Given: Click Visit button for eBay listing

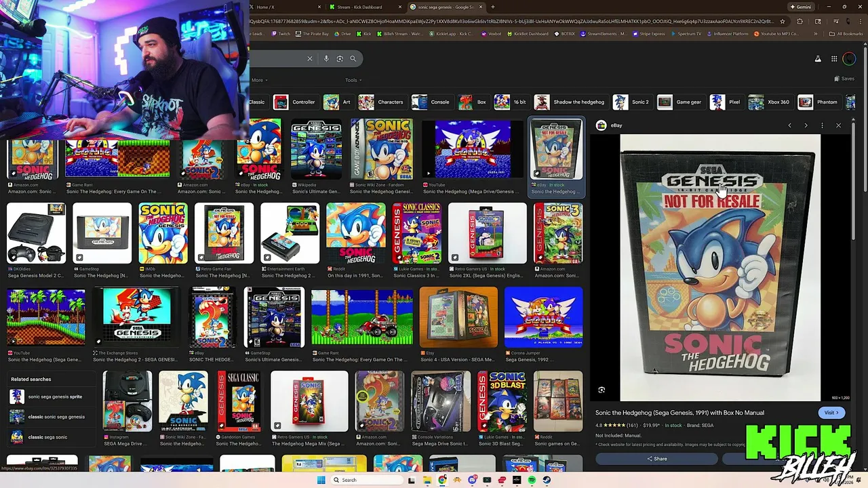Looking at the screenshot, I should coord(831,413).
